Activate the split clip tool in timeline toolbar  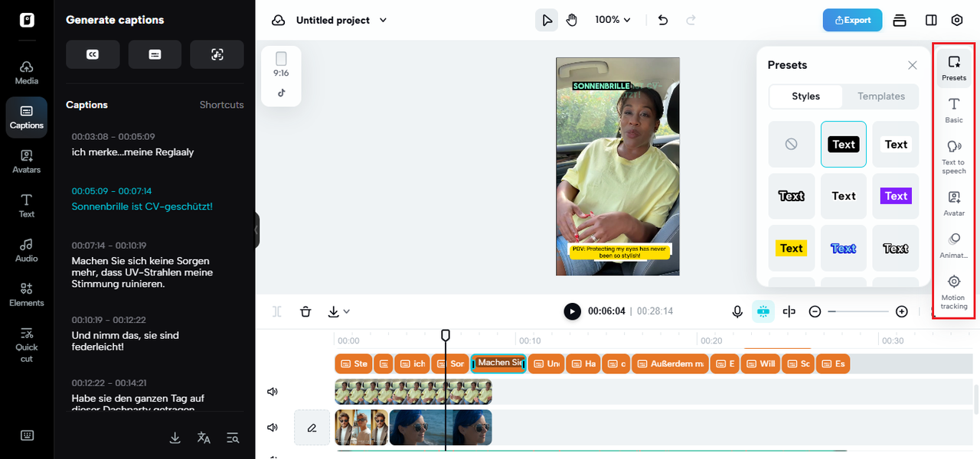(789, 311)
